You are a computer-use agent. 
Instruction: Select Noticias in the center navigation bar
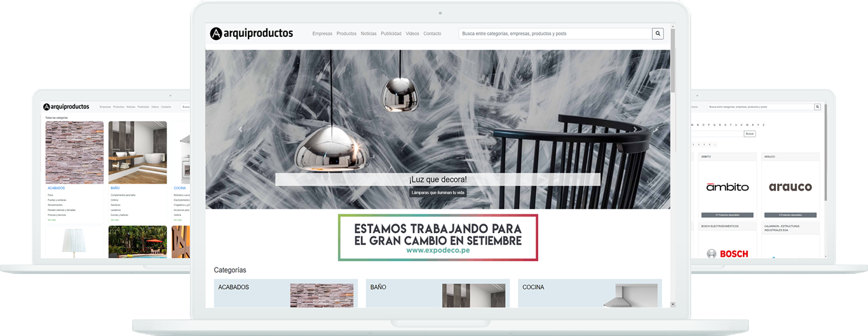pyautogui.click(x=369, y=34)
